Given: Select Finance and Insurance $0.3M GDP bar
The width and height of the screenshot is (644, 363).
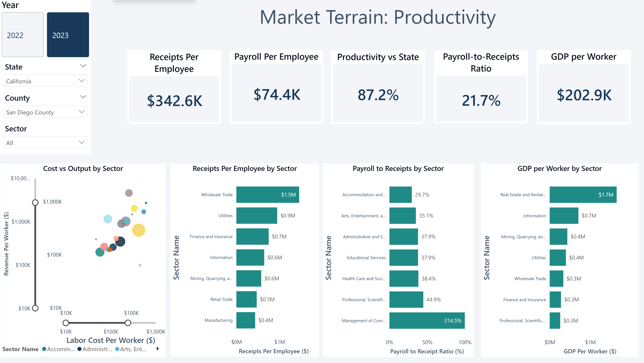Looking at the screenshot, I should [555, 299].
